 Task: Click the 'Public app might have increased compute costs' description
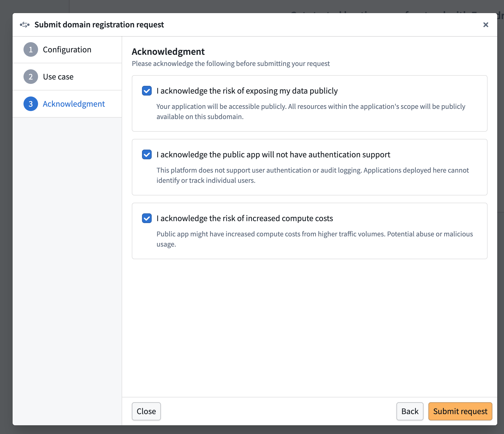click(315, 239)
